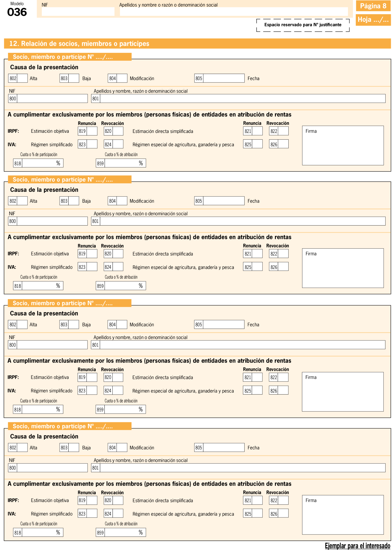Click field 859 atribución % in fourth section
Image resolution: width=392 pixels, height=550 pixels.
tap(125, 532)
